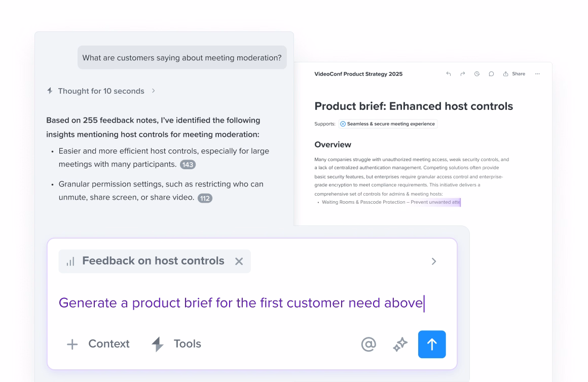The image size is (588, 382).
Task: Expand the context chevron in prompt box
Action: (433, 261)
